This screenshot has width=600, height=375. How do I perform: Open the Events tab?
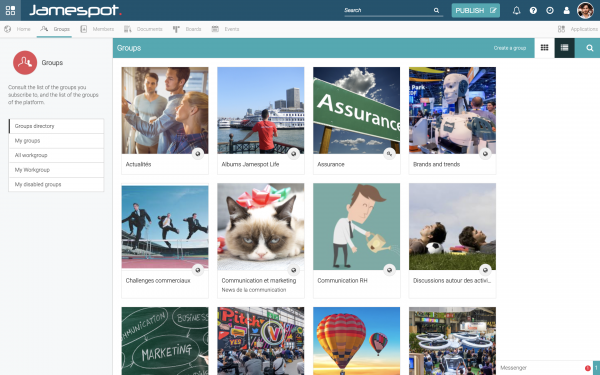[x=225, y=29]
